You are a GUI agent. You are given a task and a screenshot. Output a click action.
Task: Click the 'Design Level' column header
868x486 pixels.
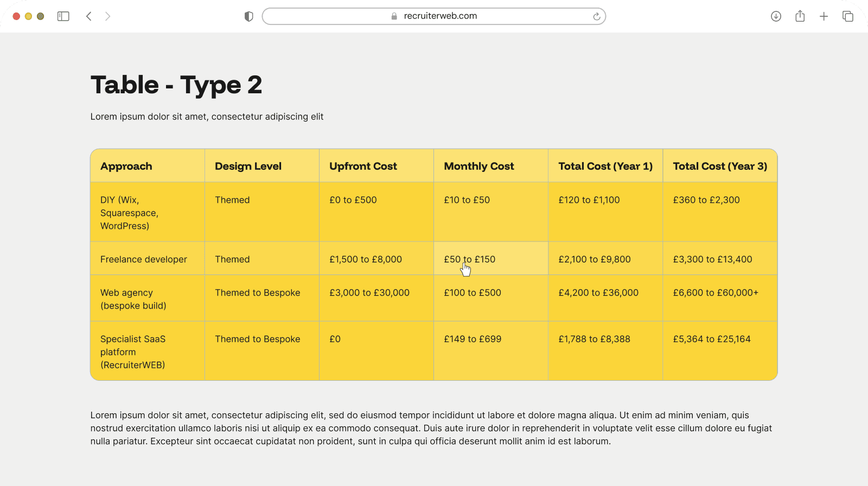(x=262, y=166)
